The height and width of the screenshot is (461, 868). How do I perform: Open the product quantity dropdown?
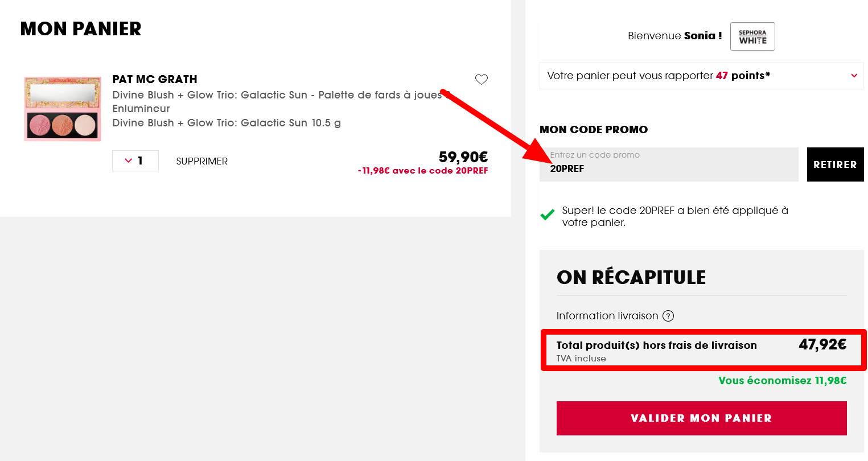click(135, 161)
